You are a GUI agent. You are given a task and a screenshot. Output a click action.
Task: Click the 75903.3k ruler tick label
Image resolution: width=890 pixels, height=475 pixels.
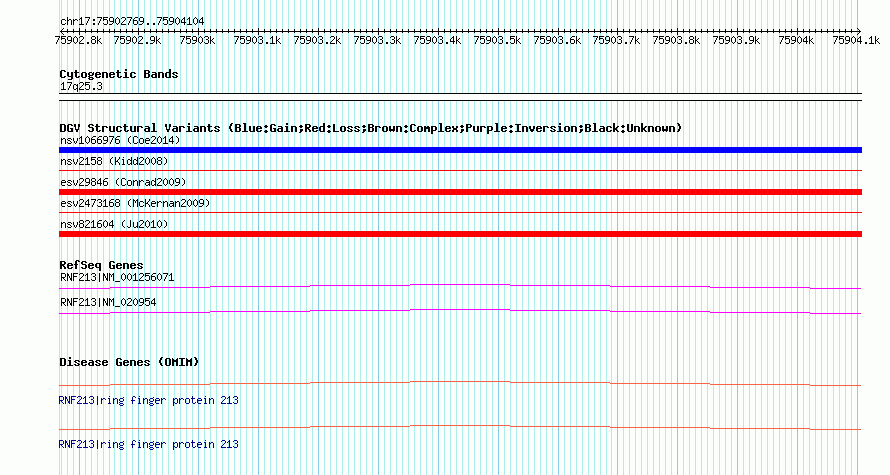point(377,40)
